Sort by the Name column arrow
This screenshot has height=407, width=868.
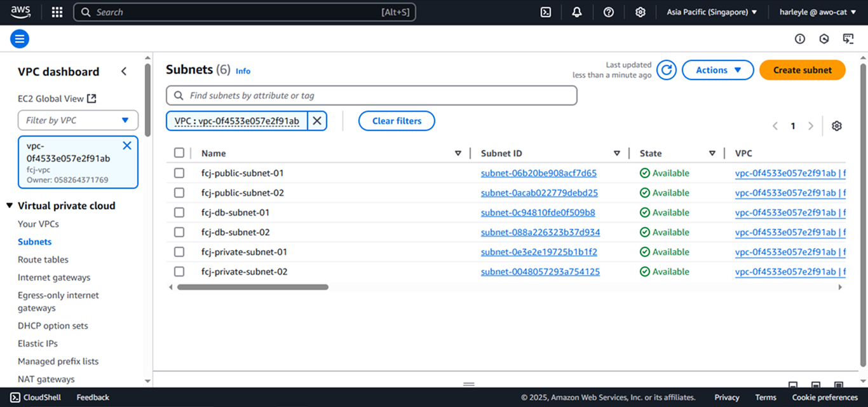tap(458, 153)
